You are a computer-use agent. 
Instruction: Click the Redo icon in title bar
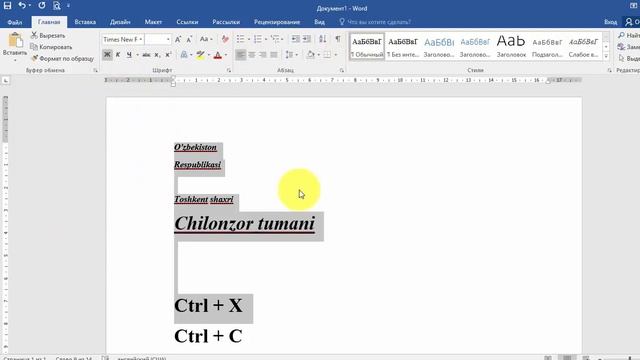[x=42, y=6]
